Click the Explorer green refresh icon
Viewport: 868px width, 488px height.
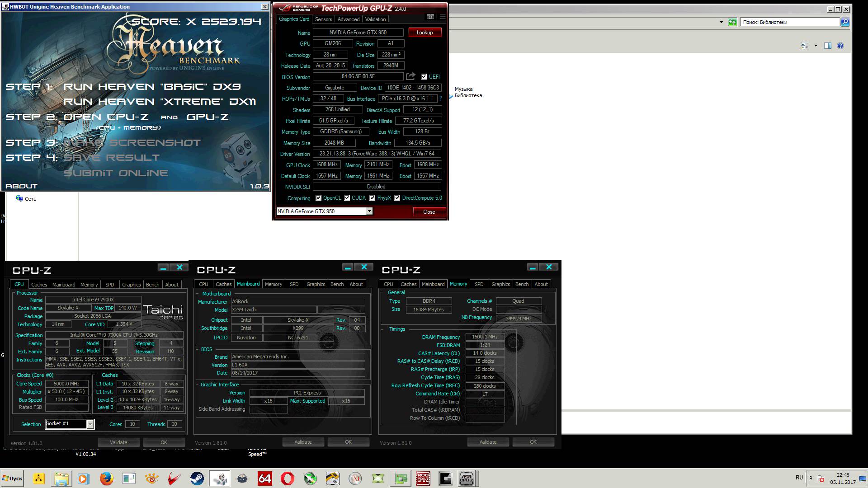tap(732, 22)
